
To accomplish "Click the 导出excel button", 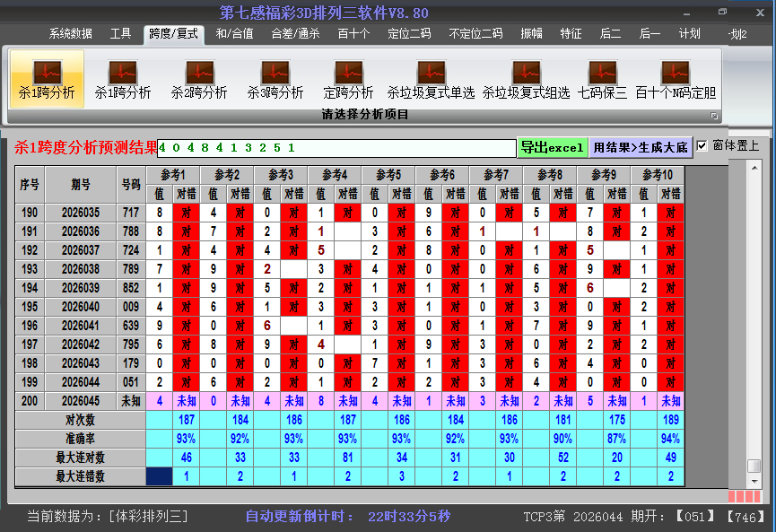I will (x=553, y=147).
